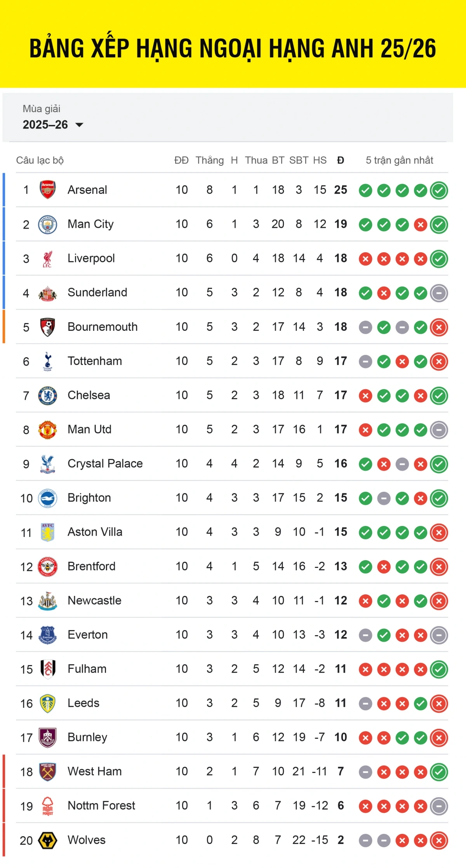Open the Crystal Palace team link
The width and height of the screenshot is (466, 868).
point(105,464)
